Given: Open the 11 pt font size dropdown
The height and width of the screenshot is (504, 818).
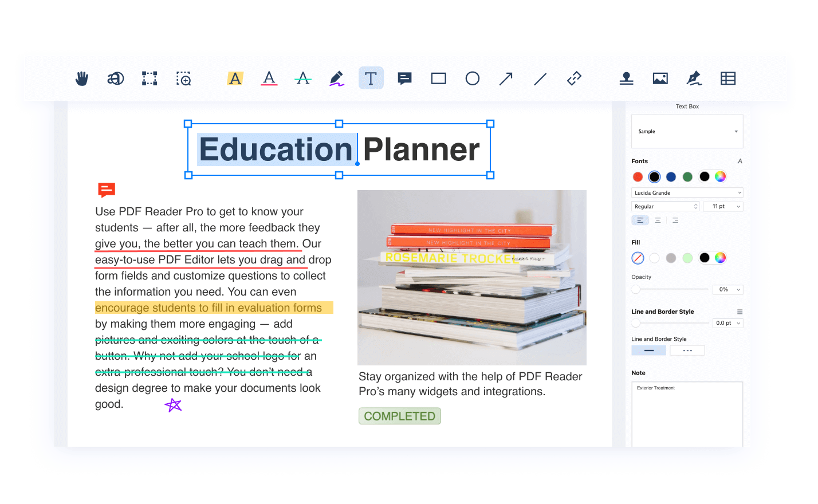Looking at the screenshot, I should tap(723, 207).
